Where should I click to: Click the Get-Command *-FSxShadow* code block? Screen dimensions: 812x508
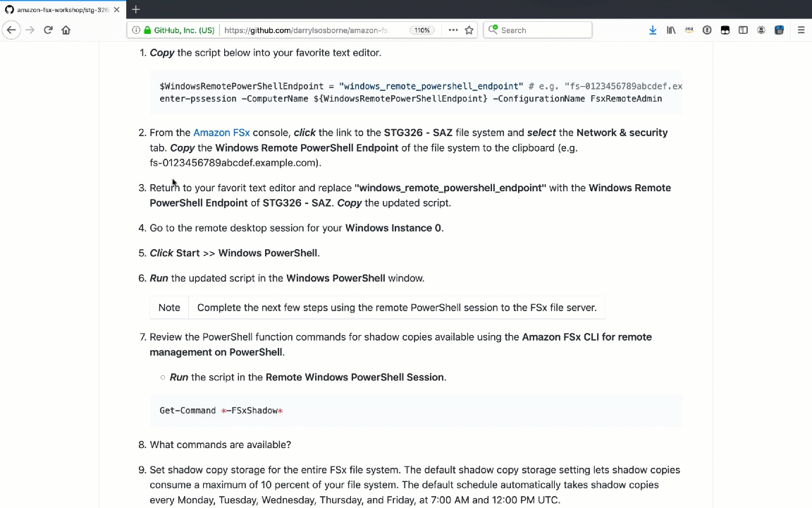tap(416, 411)
